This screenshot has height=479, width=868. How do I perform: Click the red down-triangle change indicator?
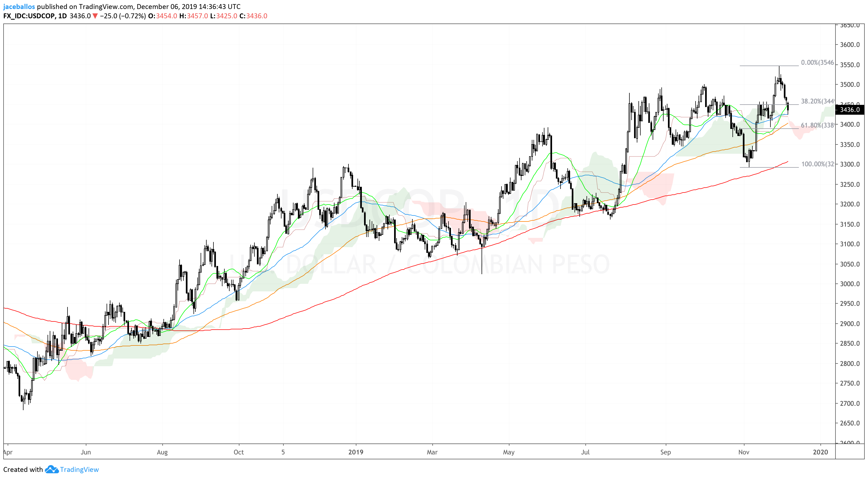pyautogui.click(x=95, y=16)
